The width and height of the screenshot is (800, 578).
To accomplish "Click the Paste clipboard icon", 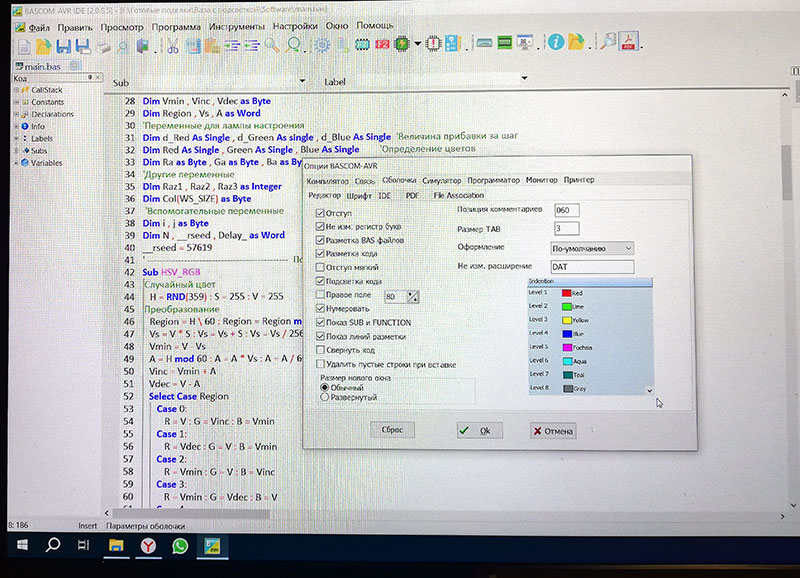I will [x=212, y=45].
